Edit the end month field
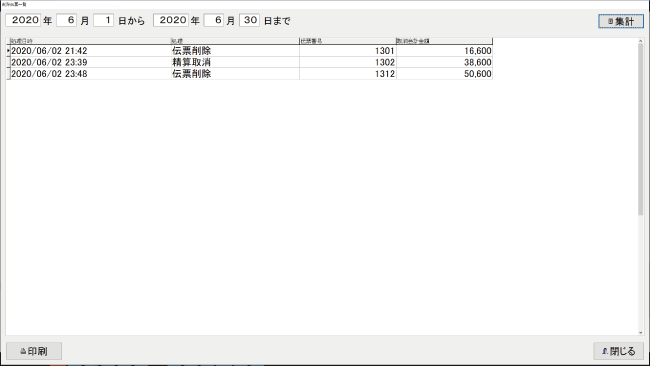Viewport: 650px width, 366px height. point(214,20)
